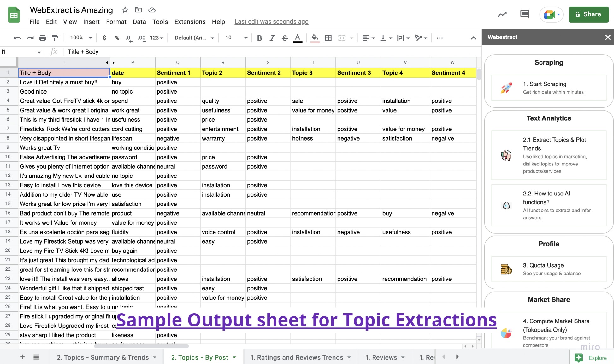Viewport: 614px width, 364px height.
Task: Toggle italic formatting
Action: pos(272,38)
